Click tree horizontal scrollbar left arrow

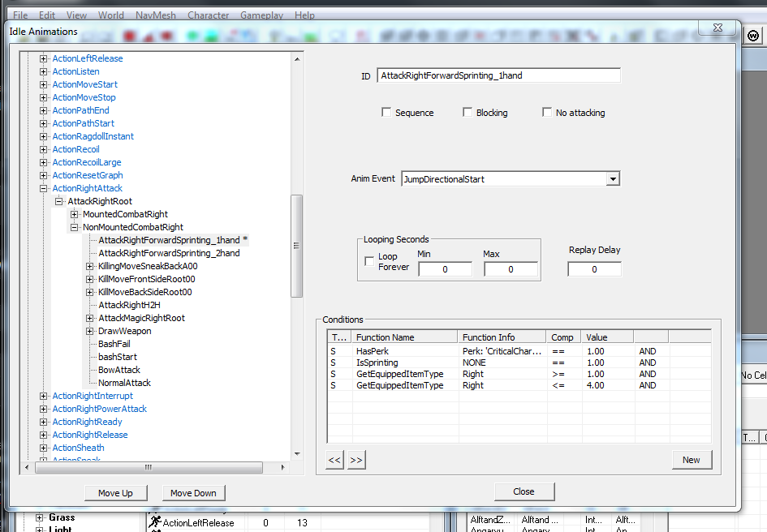point(27,467)
